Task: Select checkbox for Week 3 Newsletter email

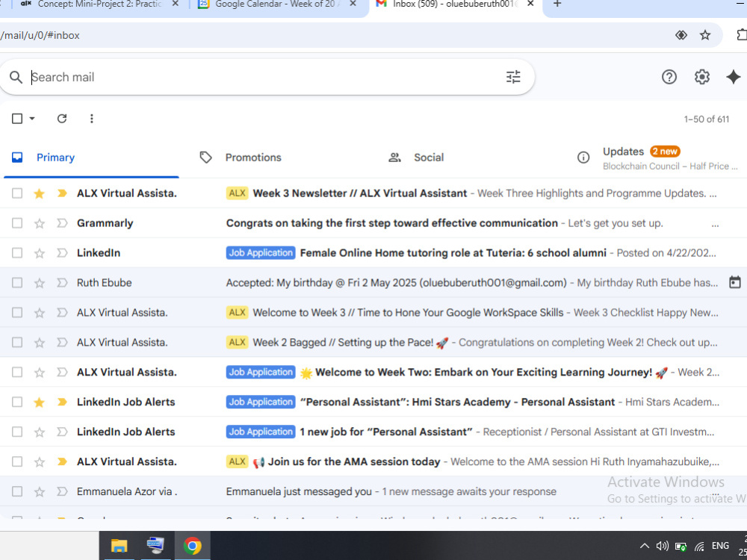Action: pos(17,193)
